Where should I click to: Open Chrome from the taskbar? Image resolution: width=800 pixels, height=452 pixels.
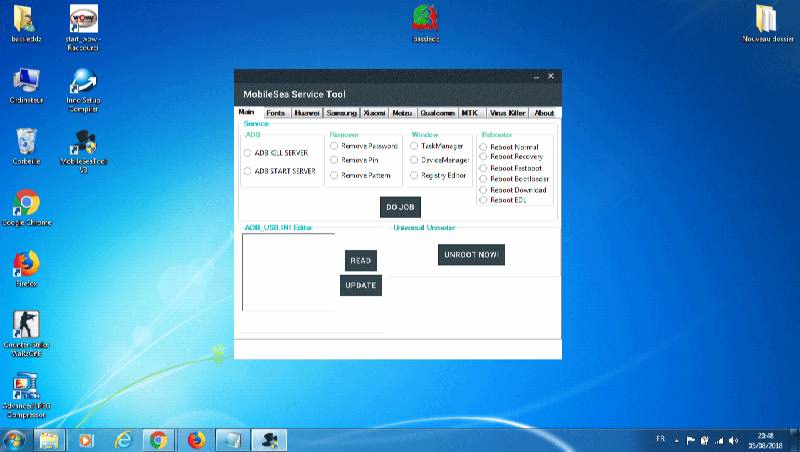(x=159, y=440)
